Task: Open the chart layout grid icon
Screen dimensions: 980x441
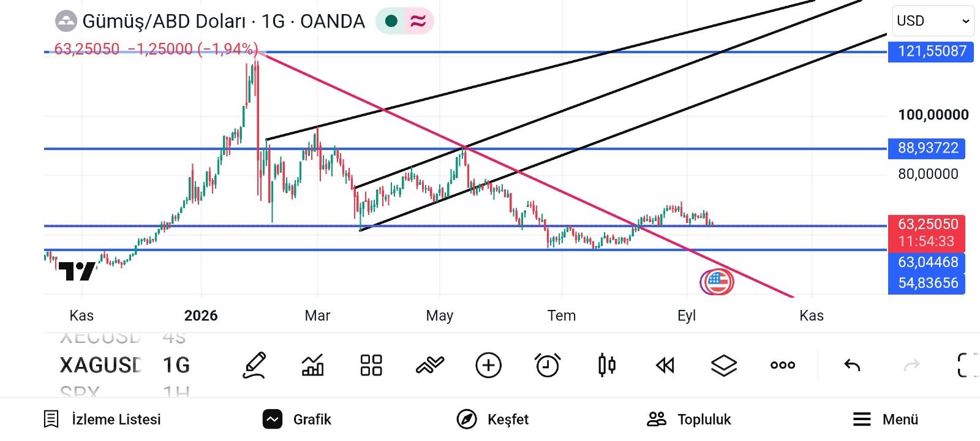Action: point(371,365)
